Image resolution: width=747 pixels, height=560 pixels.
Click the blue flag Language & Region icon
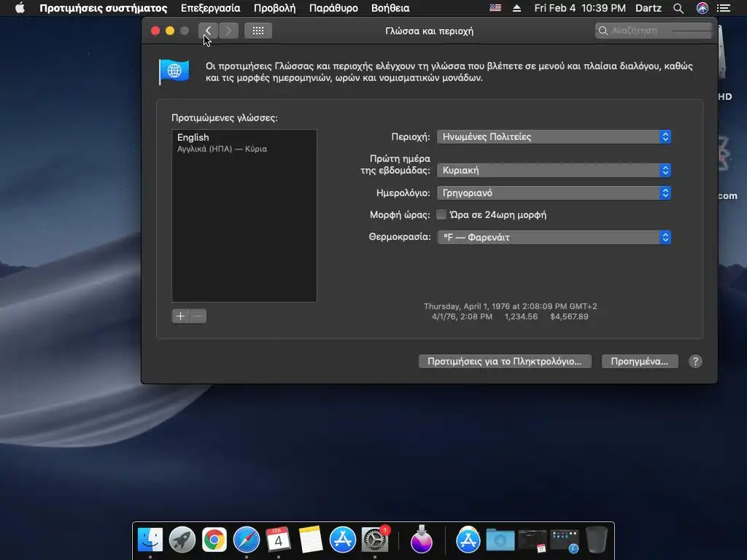[174, 72]
